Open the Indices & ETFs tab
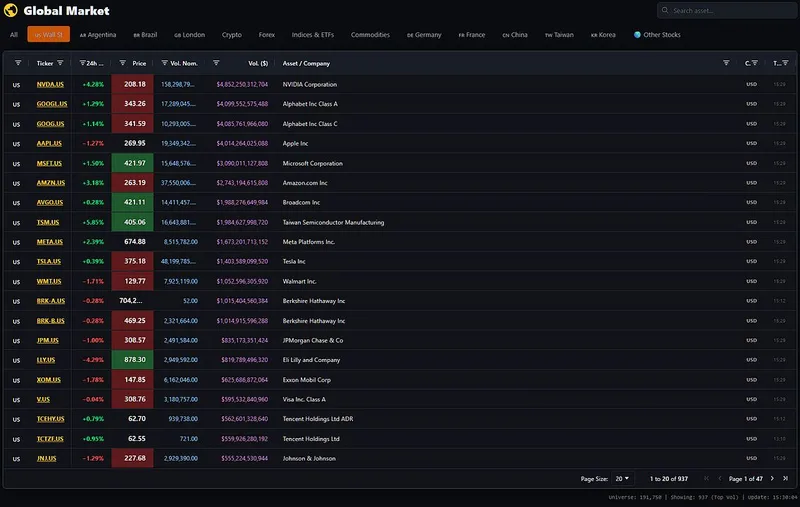 pos(313,35)
